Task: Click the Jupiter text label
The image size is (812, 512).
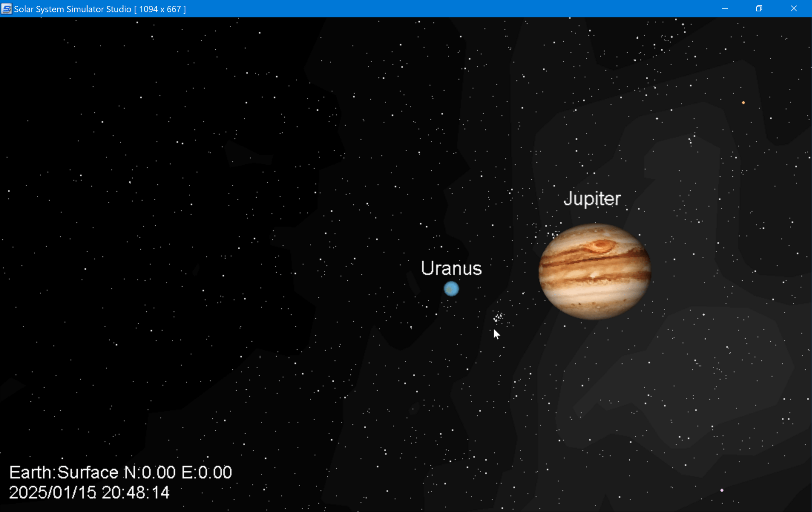Action: [x=592, y=199]
